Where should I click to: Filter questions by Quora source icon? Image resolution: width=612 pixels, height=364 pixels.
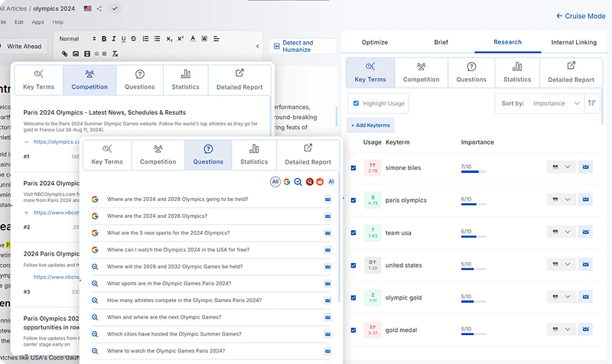pos(310,182)
